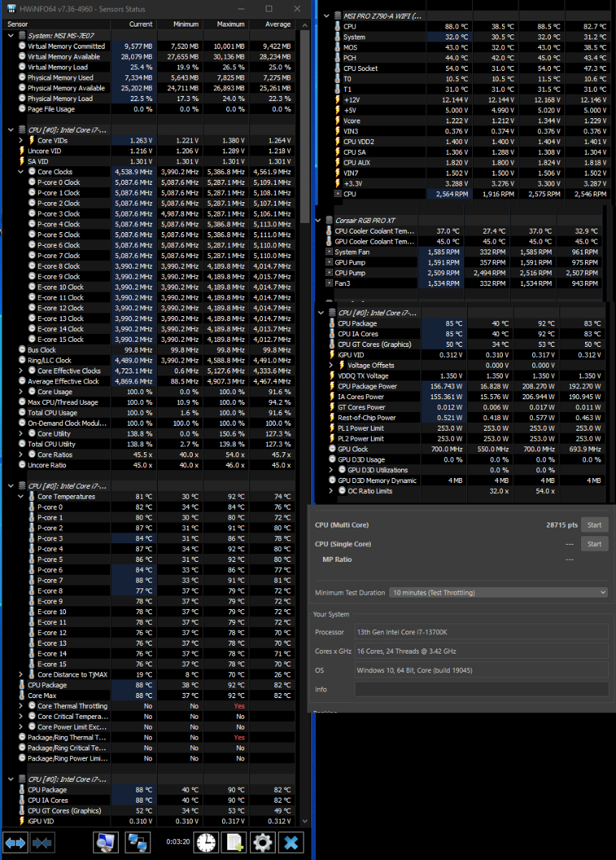The image size is (616, 860).
Task: Click the Minimum column header
Action: point(181,24)
